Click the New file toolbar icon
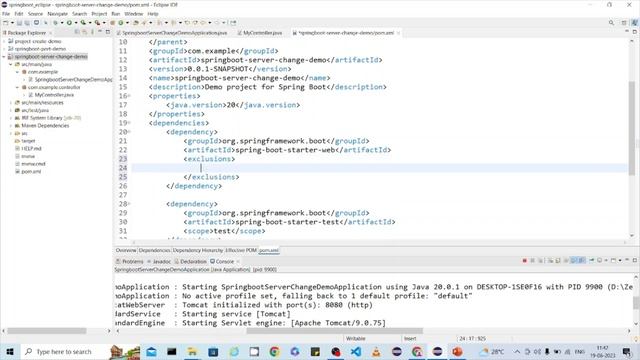 point(6,23)
